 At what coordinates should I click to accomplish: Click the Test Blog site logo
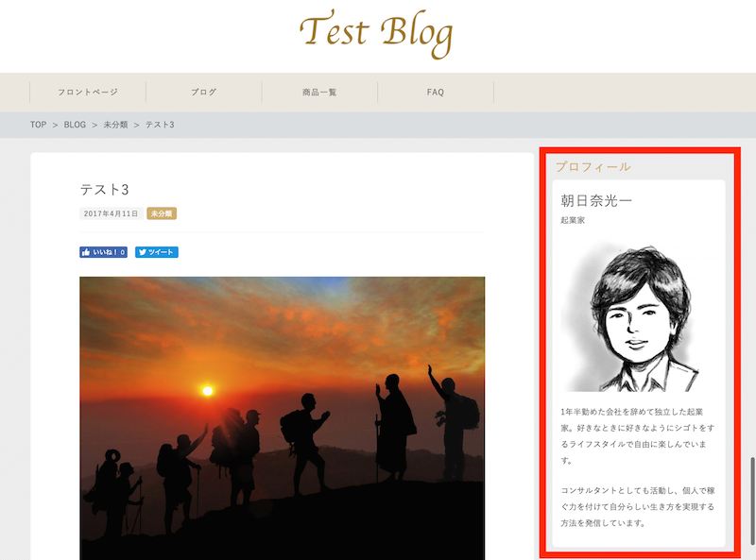tap(376, 34)
